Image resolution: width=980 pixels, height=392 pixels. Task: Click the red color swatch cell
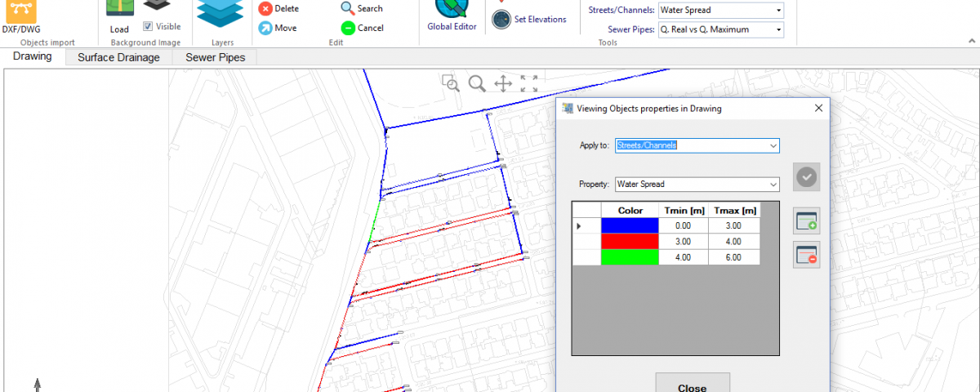[630, 241]
